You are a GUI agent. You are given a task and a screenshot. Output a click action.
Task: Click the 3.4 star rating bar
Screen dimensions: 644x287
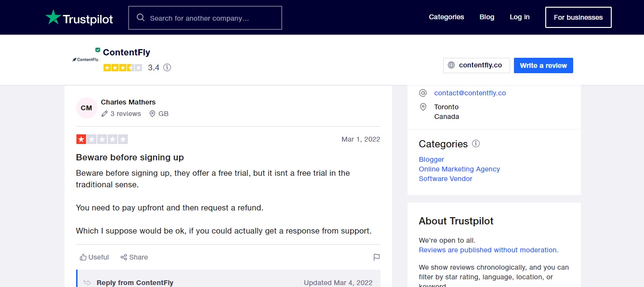(123, 67)
